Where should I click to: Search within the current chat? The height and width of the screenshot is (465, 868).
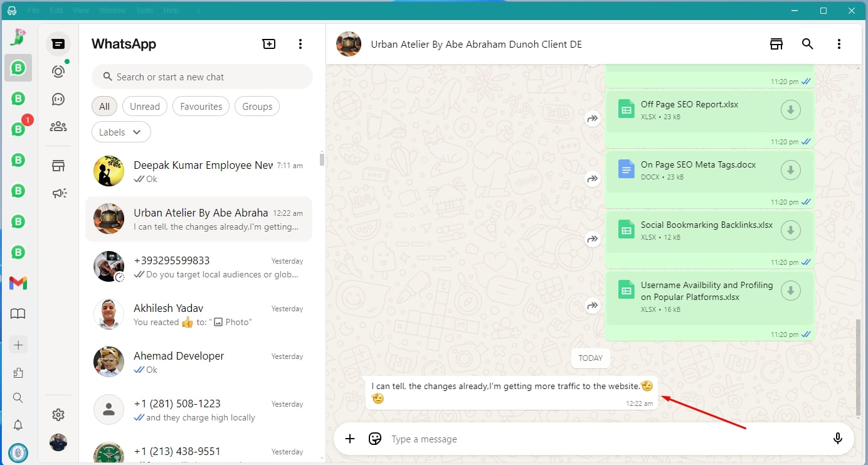[x=808, y=44]
